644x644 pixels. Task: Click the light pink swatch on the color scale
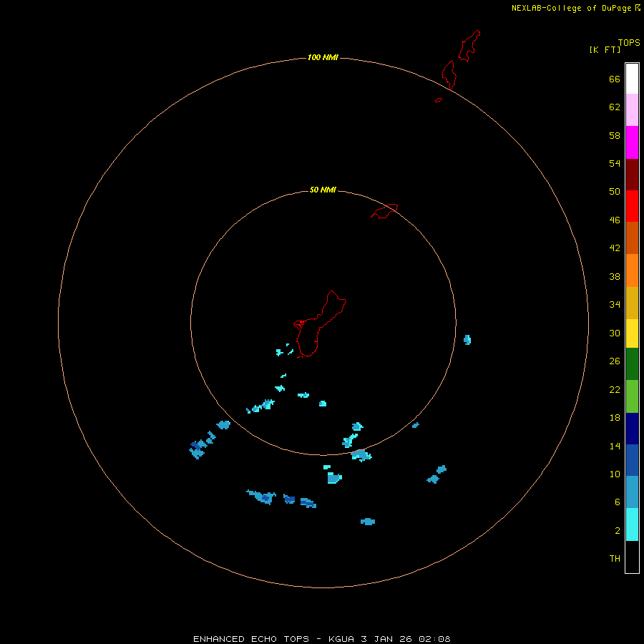point(632,110)
